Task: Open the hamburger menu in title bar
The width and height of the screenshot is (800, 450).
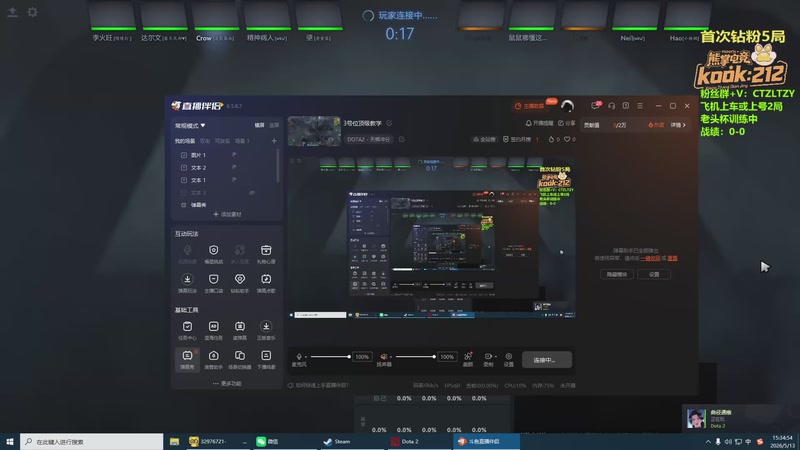Action: pyautogui.click(x=640, y=106)
